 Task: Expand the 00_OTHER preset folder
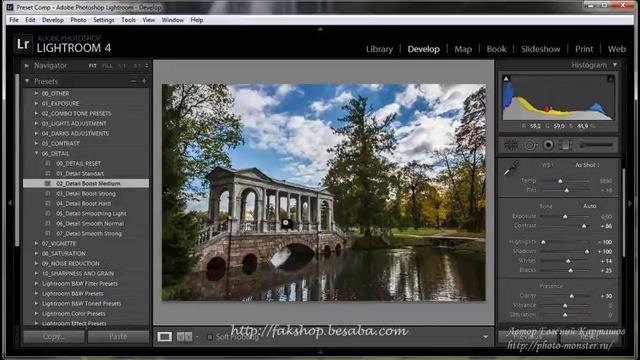[36, 93]
